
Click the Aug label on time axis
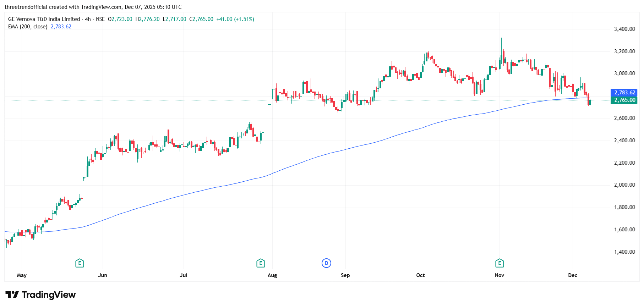point(272,275)
